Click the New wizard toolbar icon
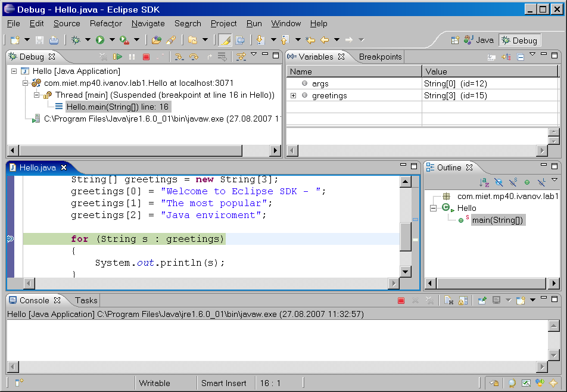This screenshot has height=392, width=567. point(15,40)
